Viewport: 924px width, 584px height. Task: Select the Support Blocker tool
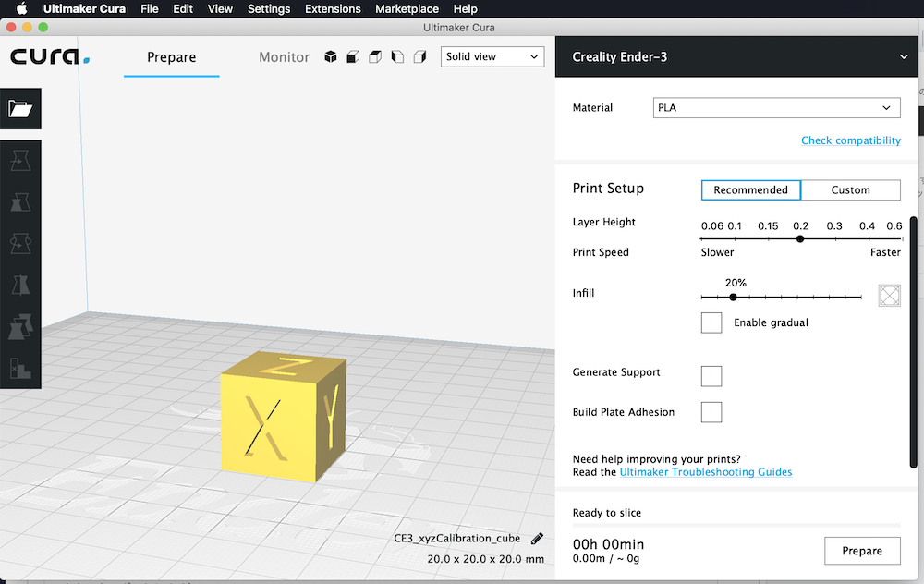point(20,369)
